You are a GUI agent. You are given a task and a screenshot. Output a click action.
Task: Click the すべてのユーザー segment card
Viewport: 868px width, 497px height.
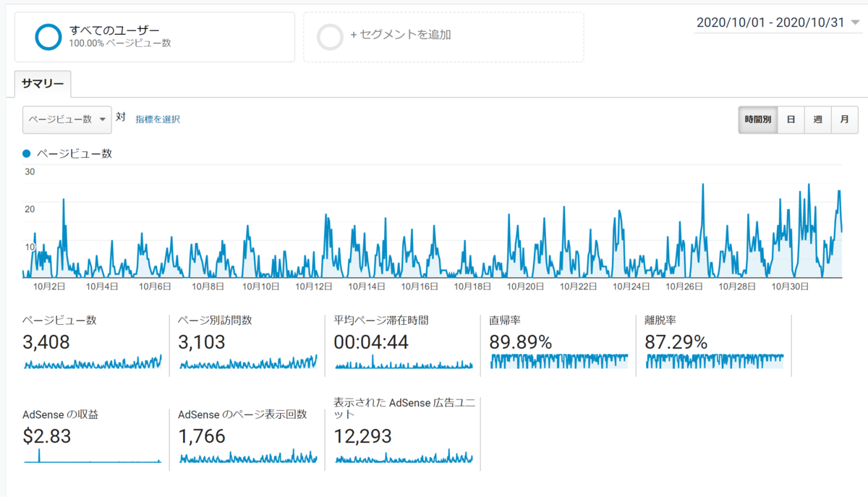click(155, 37)
